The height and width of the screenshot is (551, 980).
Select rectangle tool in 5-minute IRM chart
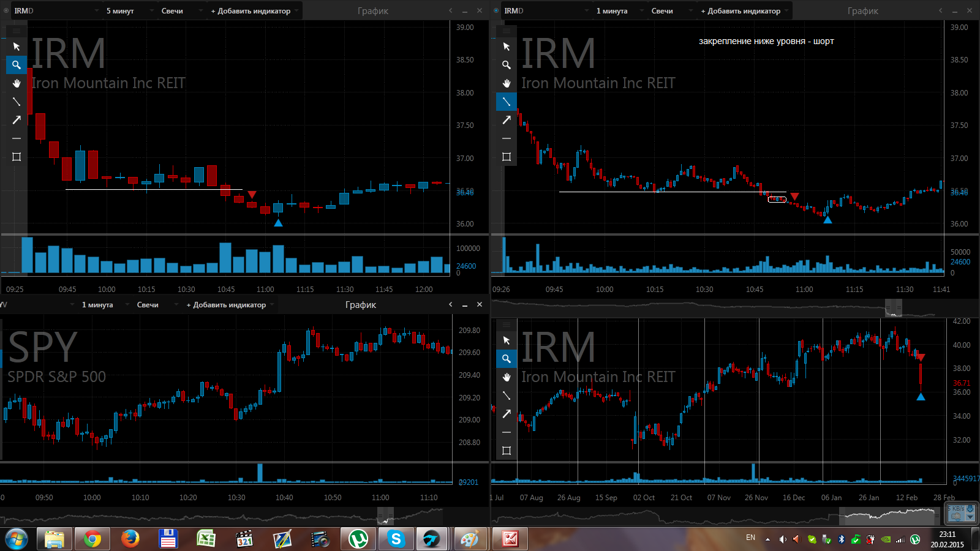(17, 157)
